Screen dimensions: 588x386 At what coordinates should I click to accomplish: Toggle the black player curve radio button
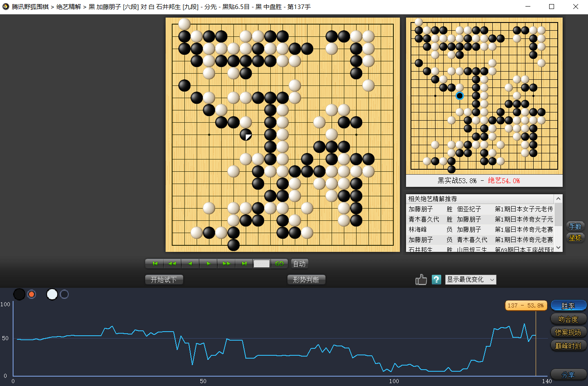pos(31,294)
